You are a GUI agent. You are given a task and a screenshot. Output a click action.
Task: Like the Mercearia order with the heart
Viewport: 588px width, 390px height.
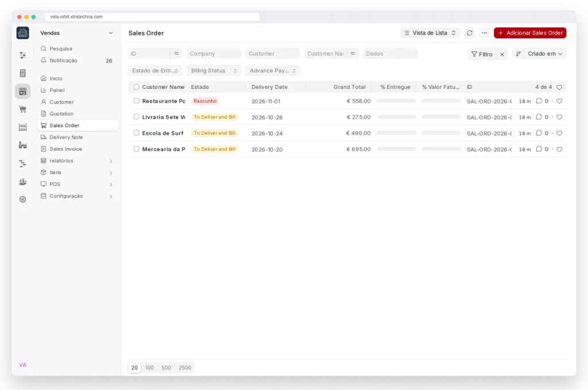(x=559, y=149)
